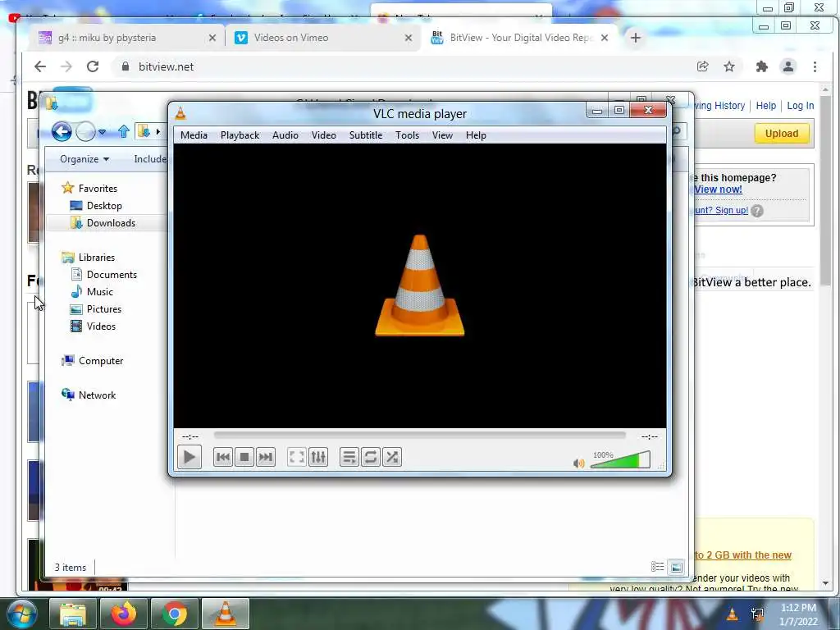Select Libraries in Explorer sidebar
The image size is (840, 630).
89,257
